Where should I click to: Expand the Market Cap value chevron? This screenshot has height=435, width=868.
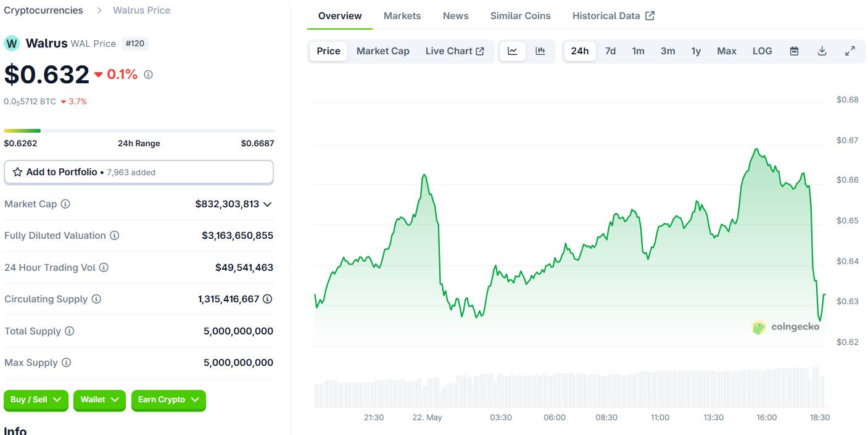point(267,204)
